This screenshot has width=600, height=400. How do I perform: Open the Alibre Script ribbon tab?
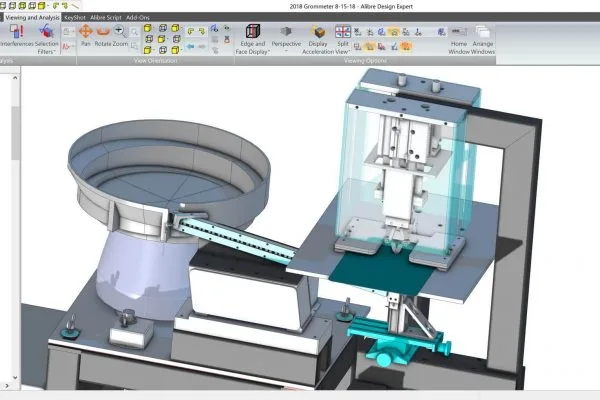click(x=106, y=17)
